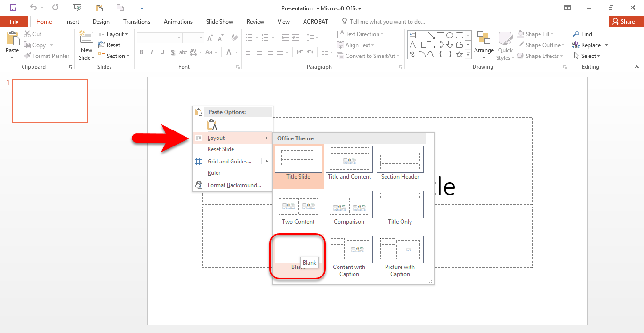Open the Shape Fill dropdown
Screen dimensions: 644x333
coord(535,34)
